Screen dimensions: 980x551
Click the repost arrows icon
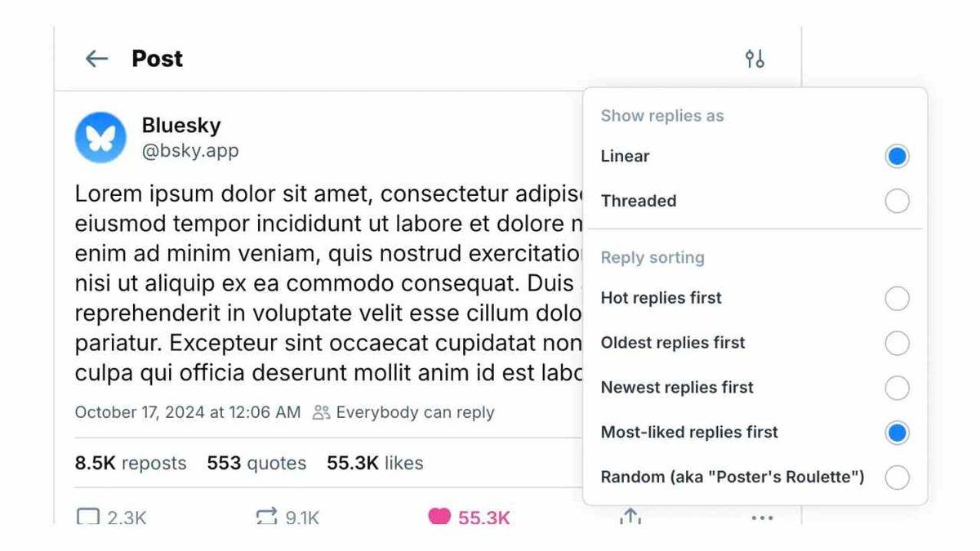point(267,517)
